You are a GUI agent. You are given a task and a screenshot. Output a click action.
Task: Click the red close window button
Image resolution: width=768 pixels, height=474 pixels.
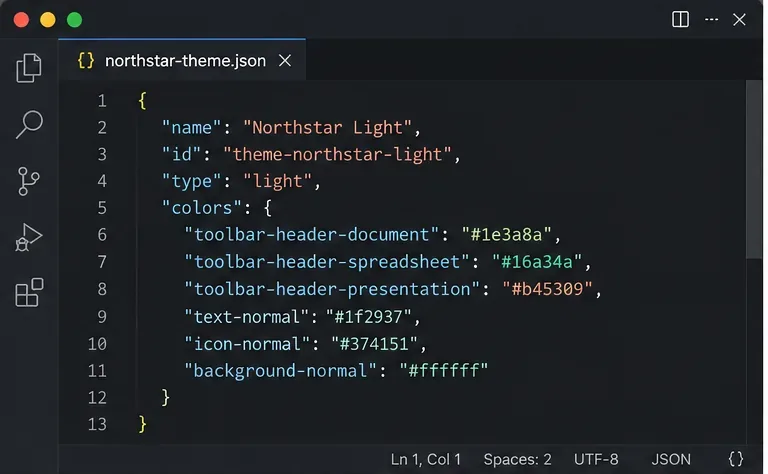point(21,20)
